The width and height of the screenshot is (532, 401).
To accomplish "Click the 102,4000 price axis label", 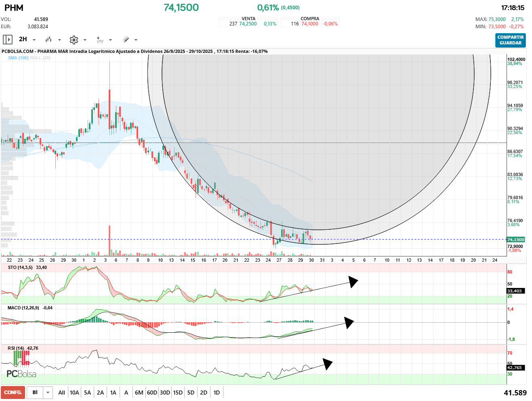I will 516,59.
